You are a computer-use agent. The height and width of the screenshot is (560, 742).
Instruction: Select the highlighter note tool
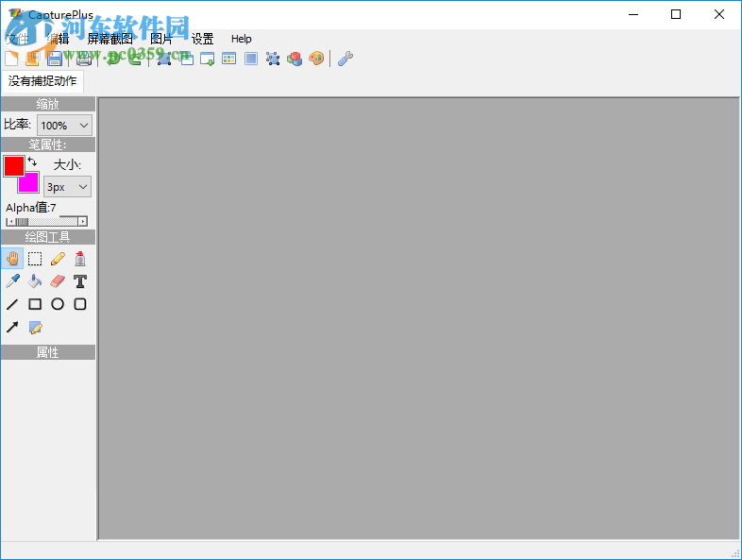point(35,327)
